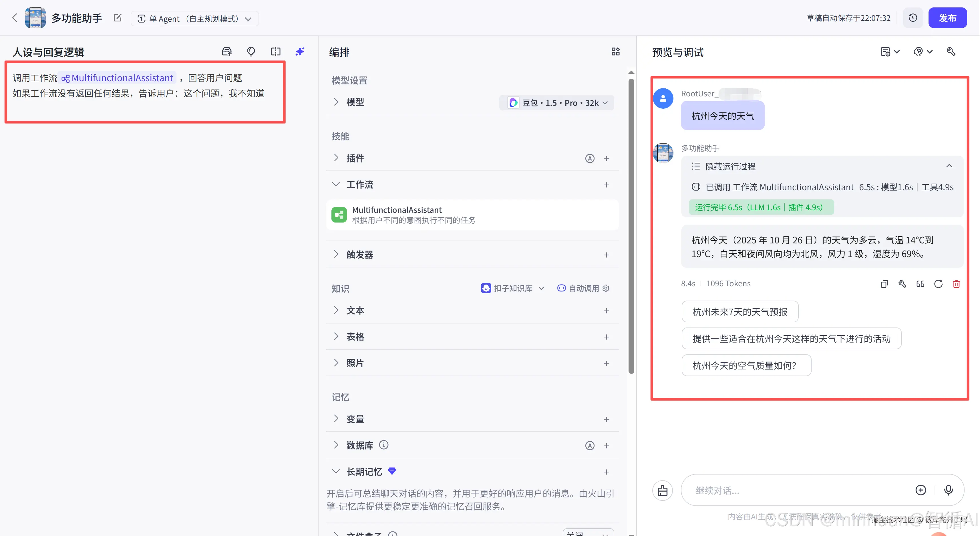Click the lightbulb suggestions icon
Image resolution: width=980 pixels, height=536 pixels.
click(251, 52)
